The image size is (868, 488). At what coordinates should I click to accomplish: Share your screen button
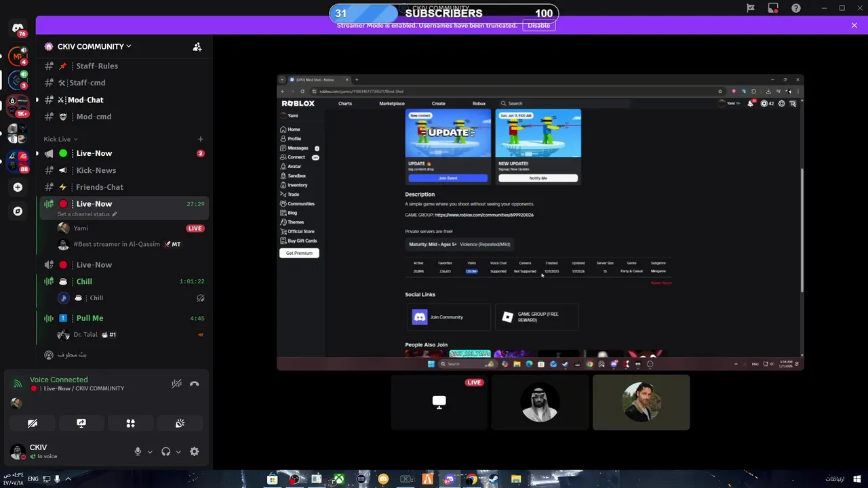pyautogui.click(x=81, y=423)
